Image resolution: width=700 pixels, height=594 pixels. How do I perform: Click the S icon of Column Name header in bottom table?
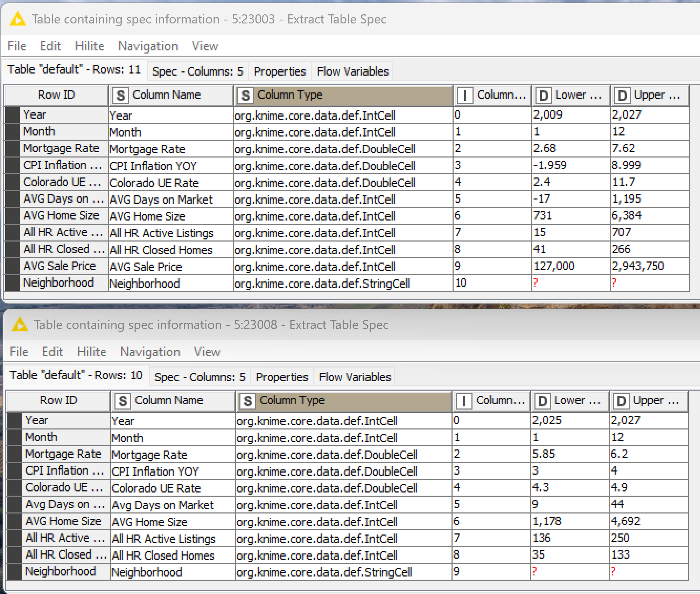pyautogui.click(x=122, y=401)
